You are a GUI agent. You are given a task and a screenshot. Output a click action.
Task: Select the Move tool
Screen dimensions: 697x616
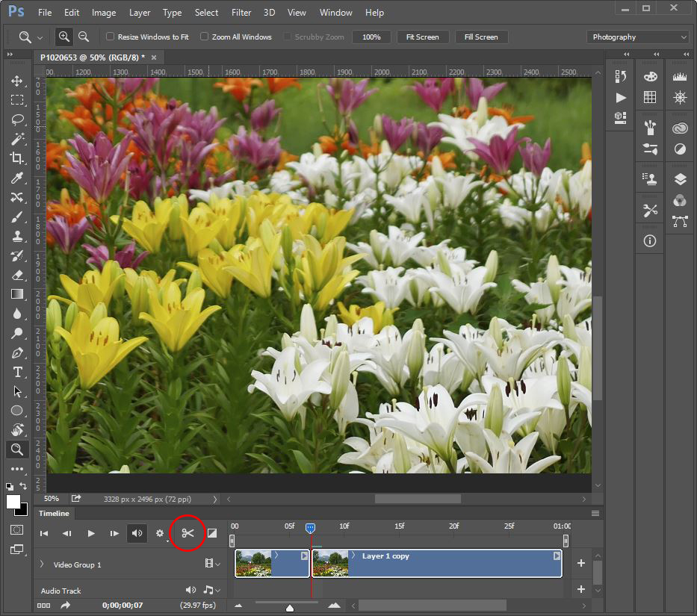[16, 81]
